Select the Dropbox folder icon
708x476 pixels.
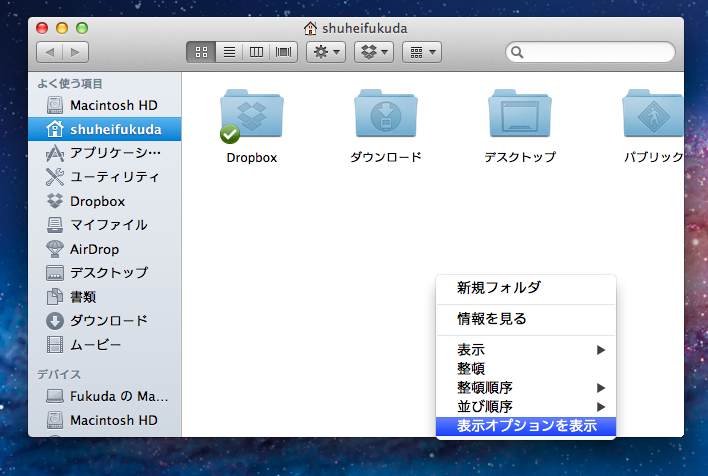252,113
